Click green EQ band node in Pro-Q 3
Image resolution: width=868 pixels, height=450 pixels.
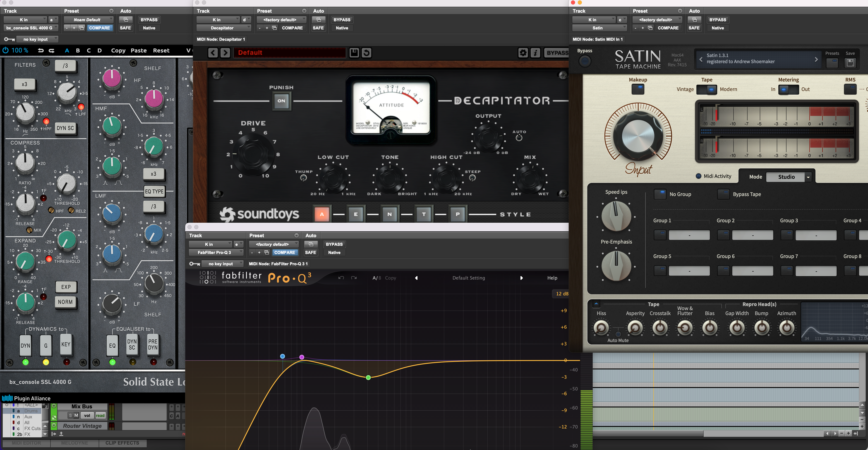pyautogui.click(x=368, y=378)
